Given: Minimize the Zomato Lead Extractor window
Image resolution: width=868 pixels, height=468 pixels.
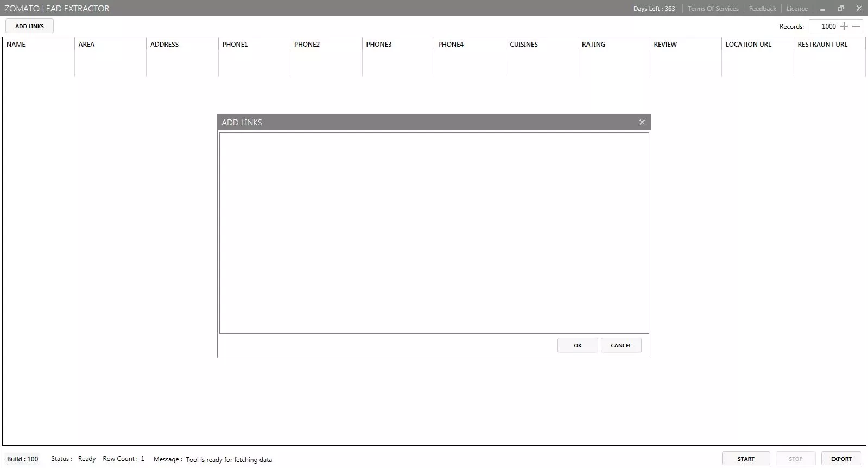Looking at the screenshot, I should tap(822, 9).
